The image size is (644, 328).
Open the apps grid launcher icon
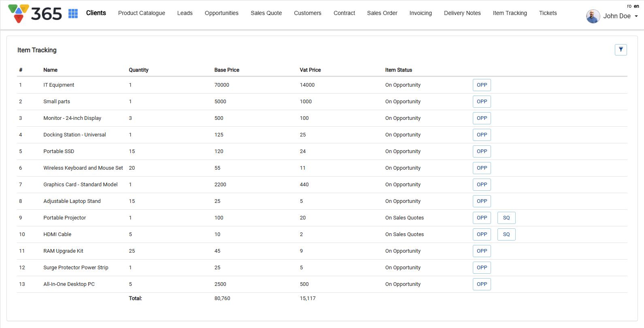[x=73, y=13]
